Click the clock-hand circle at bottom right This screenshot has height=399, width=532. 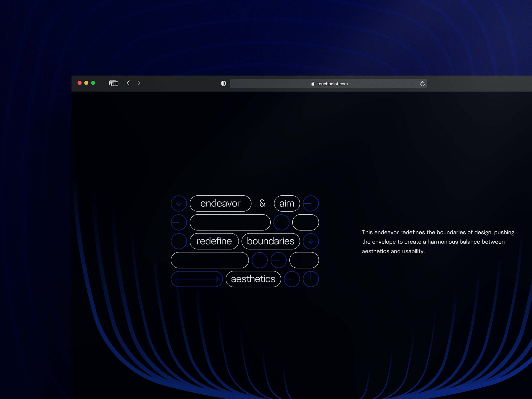pos(311,279)
